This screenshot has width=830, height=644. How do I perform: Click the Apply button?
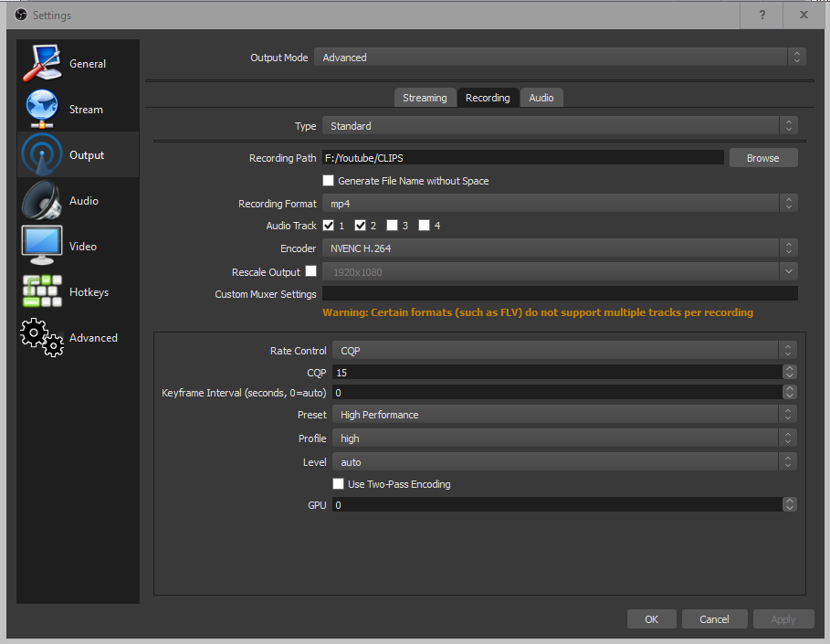pyautogui.click(x=783, y=619)
